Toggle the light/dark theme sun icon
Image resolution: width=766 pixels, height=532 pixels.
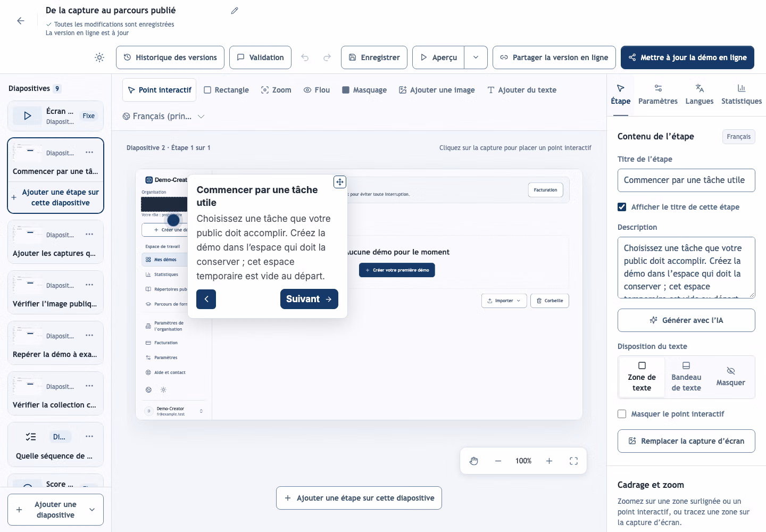pos(99,57)
